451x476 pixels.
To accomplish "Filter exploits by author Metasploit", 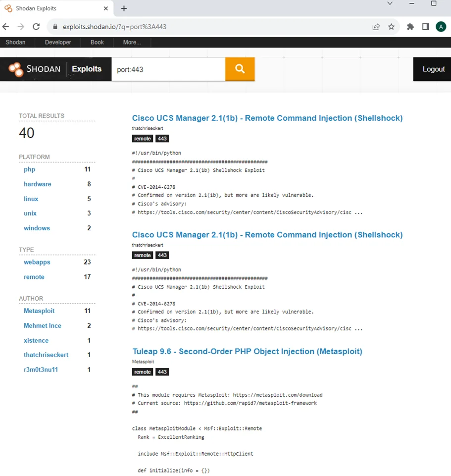I will (x=39, y=311).
